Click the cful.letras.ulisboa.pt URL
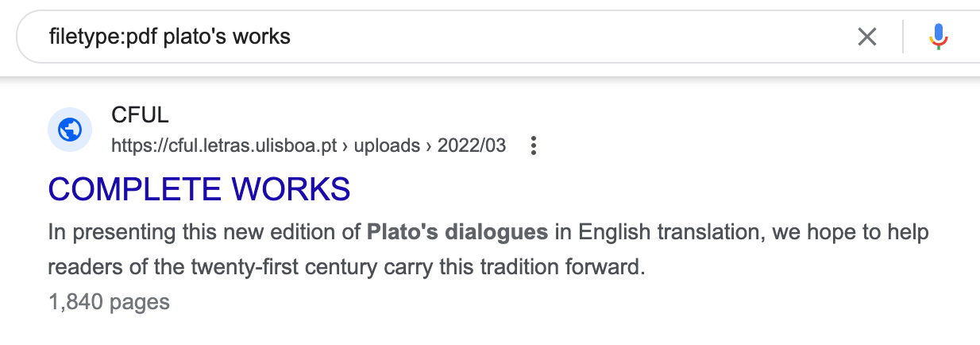 coord(225,145)
